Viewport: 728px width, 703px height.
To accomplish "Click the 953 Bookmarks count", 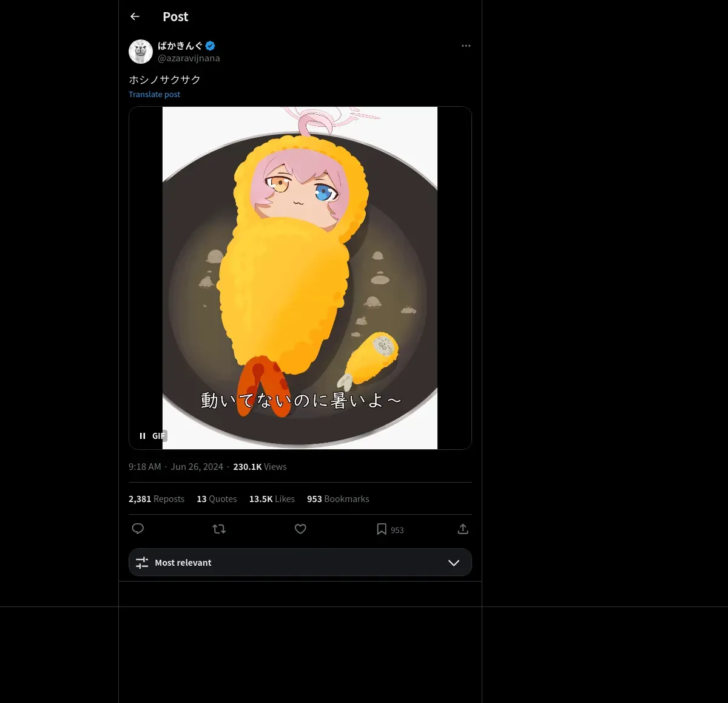I will coord(338,499).
